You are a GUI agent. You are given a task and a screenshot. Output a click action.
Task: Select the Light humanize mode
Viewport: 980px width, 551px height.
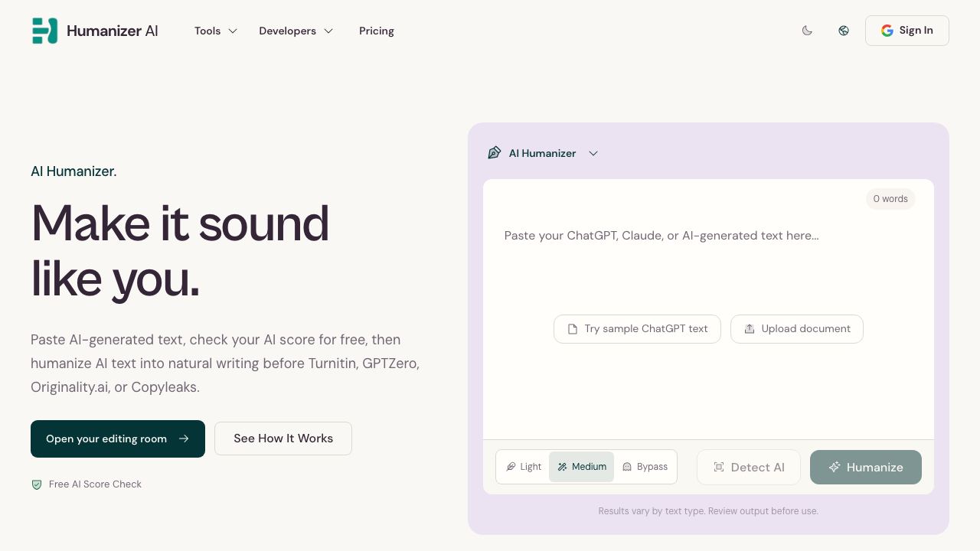pyautogui.click(x=524, y=467)
